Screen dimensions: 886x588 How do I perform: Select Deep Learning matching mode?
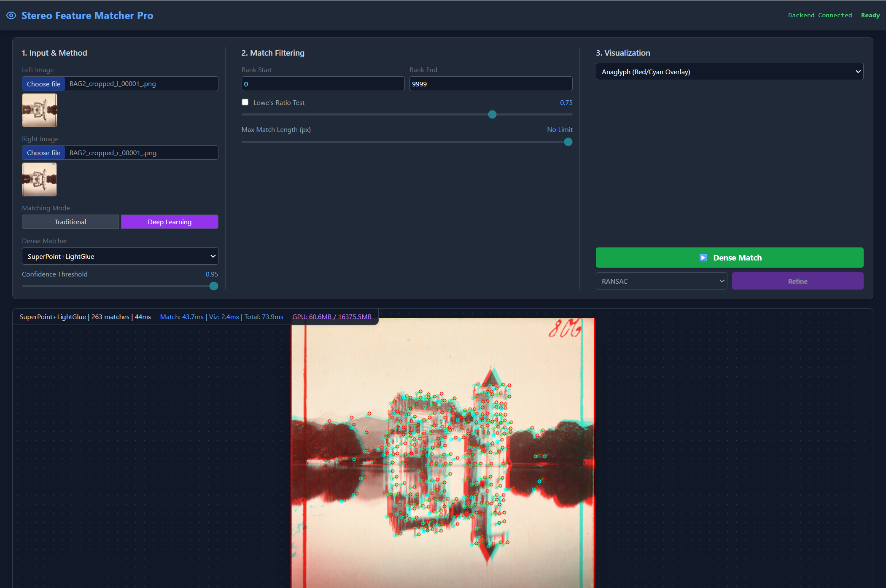[170, 222]
